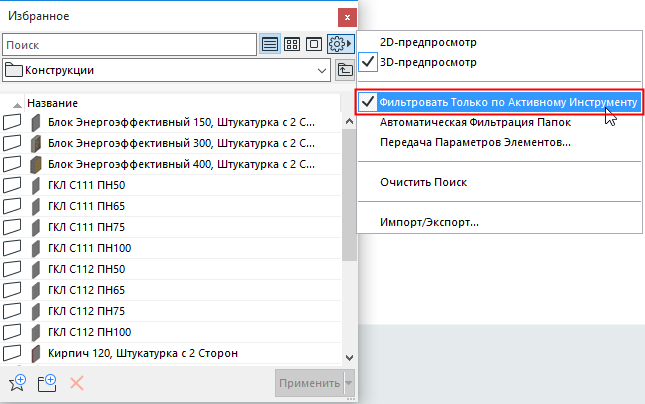Click wall tool icon of ГКЛ С112 ПН100
645x404 pixels.
[12, 332]
